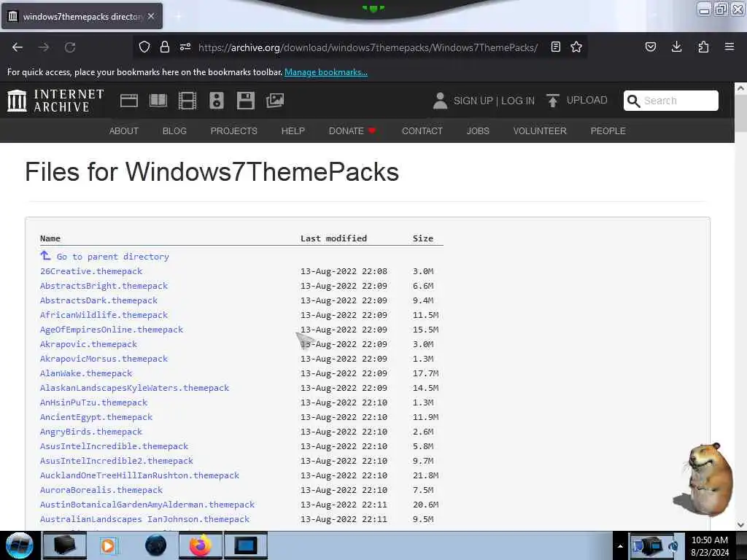Open the Software floppy disk icon
Image resolution: width=747 pixels, height=560 pixels.
pyautogui.click(x=245, y=101)
